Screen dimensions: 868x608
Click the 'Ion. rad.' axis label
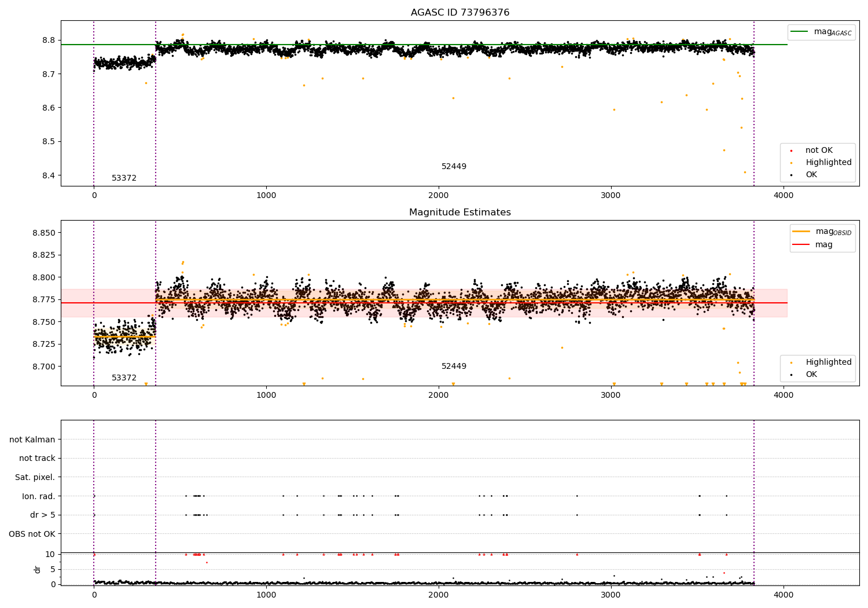tap(39, 496)
